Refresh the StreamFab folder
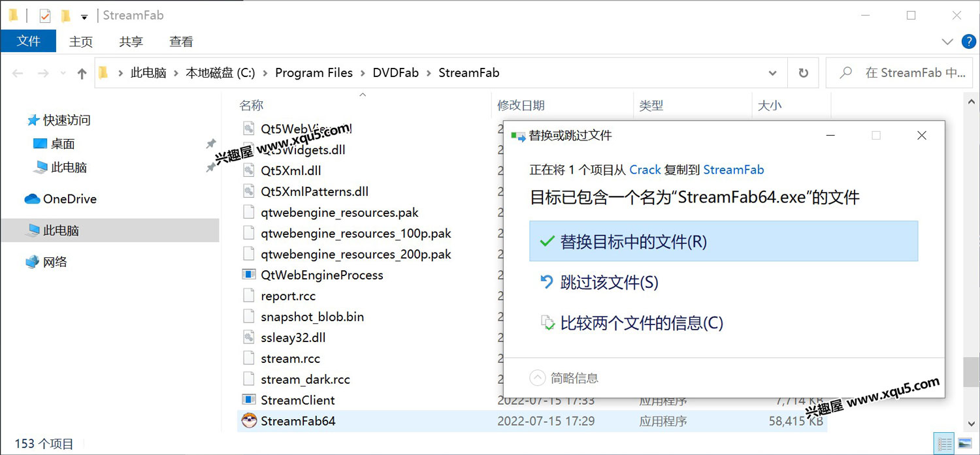The image size is (980, 455). [804, 73]
